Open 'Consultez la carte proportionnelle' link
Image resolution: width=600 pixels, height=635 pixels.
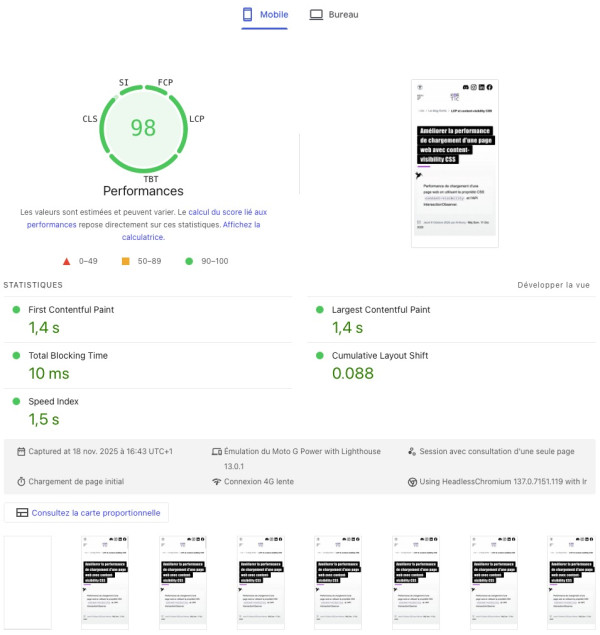coord(96,513)
